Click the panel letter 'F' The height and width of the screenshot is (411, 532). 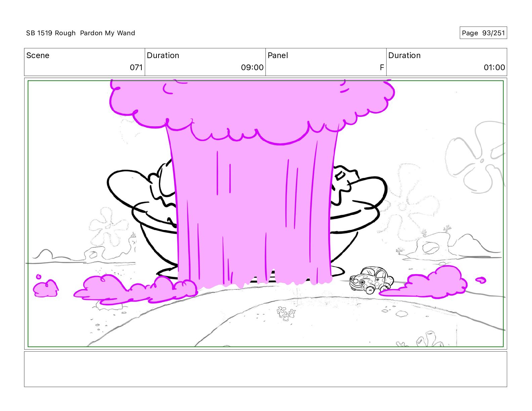tap(382, 67)
